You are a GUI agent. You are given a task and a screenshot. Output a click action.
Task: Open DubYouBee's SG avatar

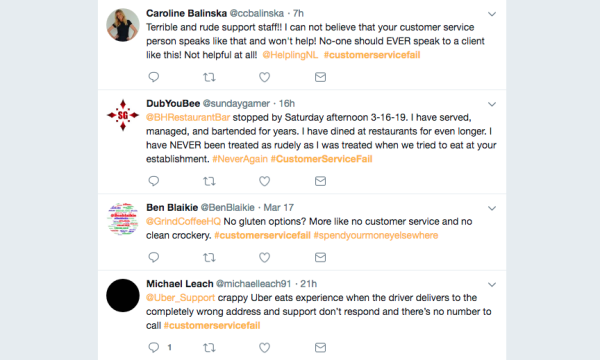tap(122, 115)
